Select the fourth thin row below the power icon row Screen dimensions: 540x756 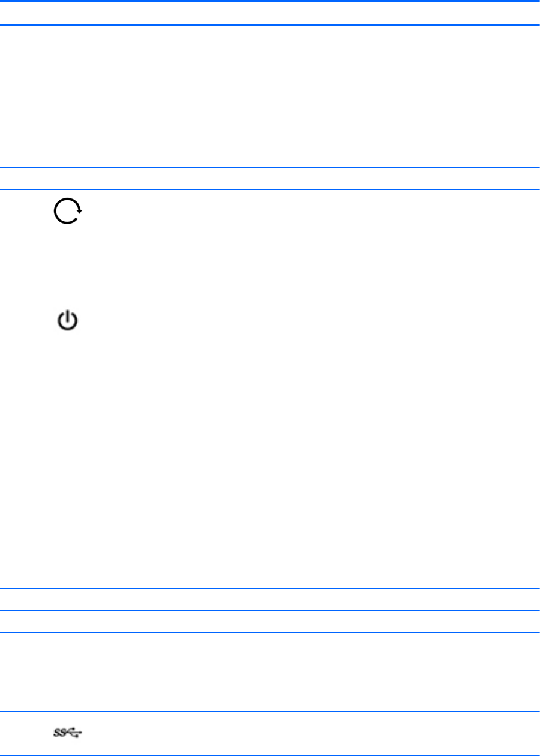click(x=270, y=666)
